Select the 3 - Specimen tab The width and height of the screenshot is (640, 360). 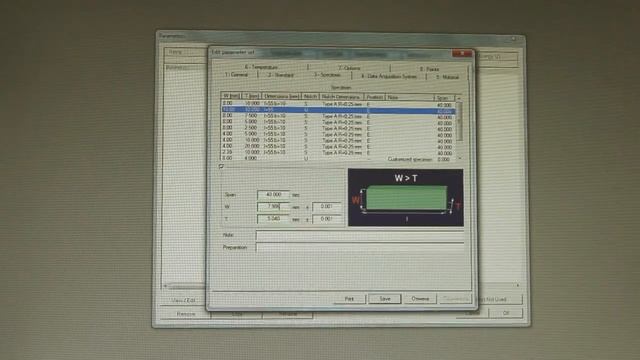click(x=327, y=75)
